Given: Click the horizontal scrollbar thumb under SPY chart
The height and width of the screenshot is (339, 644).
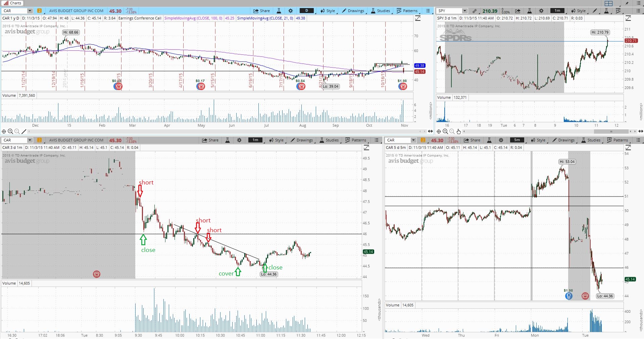Looking at the screenshot, I should 611,131.
